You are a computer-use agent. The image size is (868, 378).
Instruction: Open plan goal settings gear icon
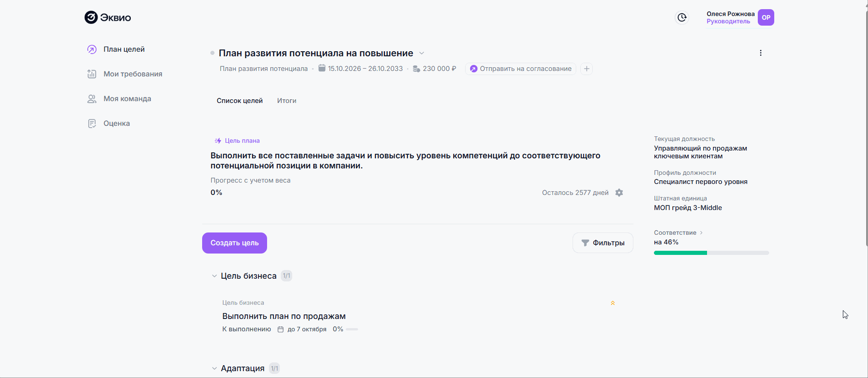(x=619, y=193)
